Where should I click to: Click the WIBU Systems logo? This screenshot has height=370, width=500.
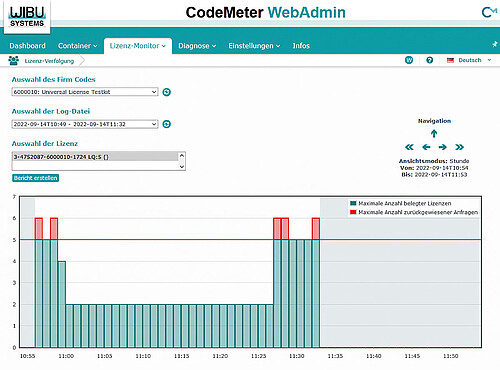[27, 16]
